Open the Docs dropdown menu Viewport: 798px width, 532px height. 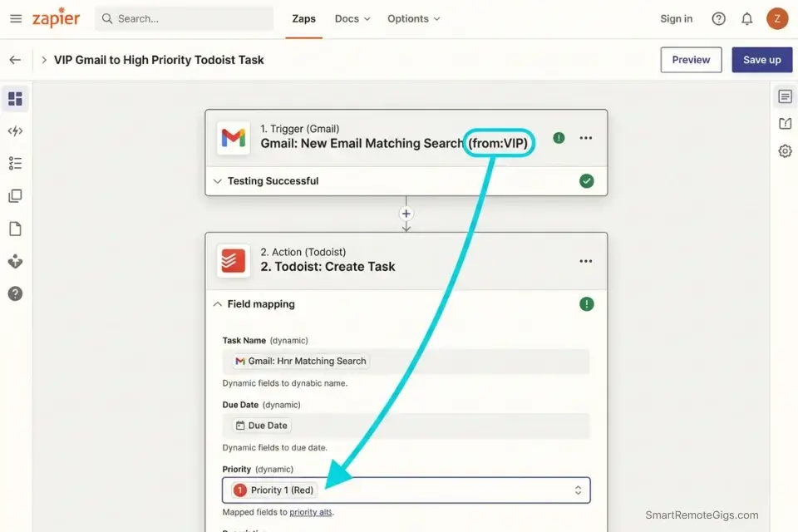[352, 19]
